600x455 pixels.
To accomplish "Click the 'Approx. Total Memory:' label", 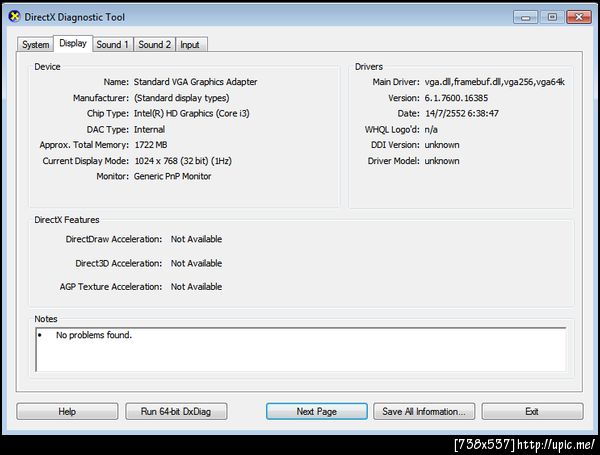I will pyautogui.click(x=84, y=145).
